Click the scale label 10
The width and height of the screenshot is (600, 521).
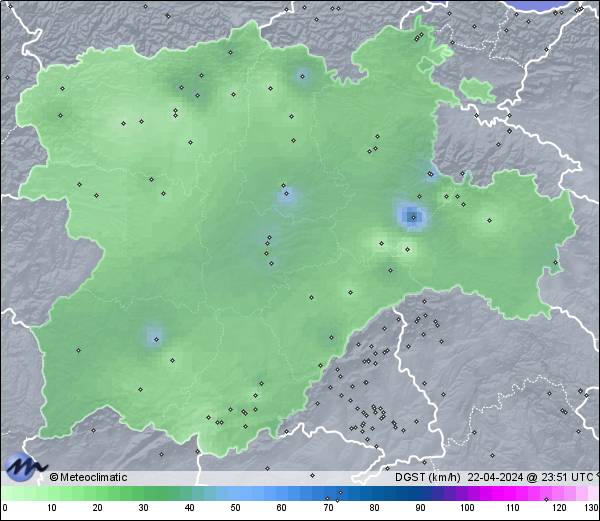[52, 508]
